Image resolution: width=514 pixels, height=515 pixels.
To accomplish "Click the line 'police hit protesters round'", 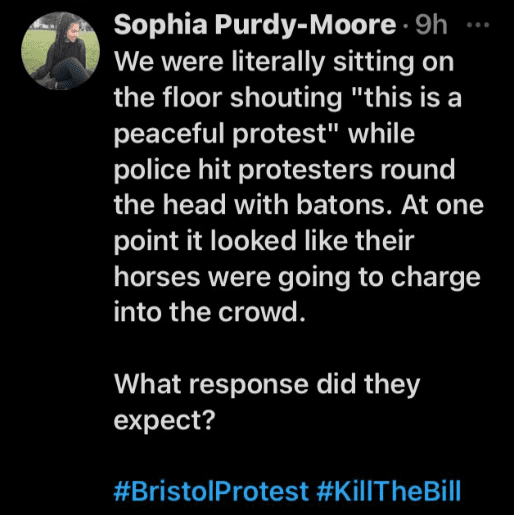I will pyautogui.click(x=284, y=170).
